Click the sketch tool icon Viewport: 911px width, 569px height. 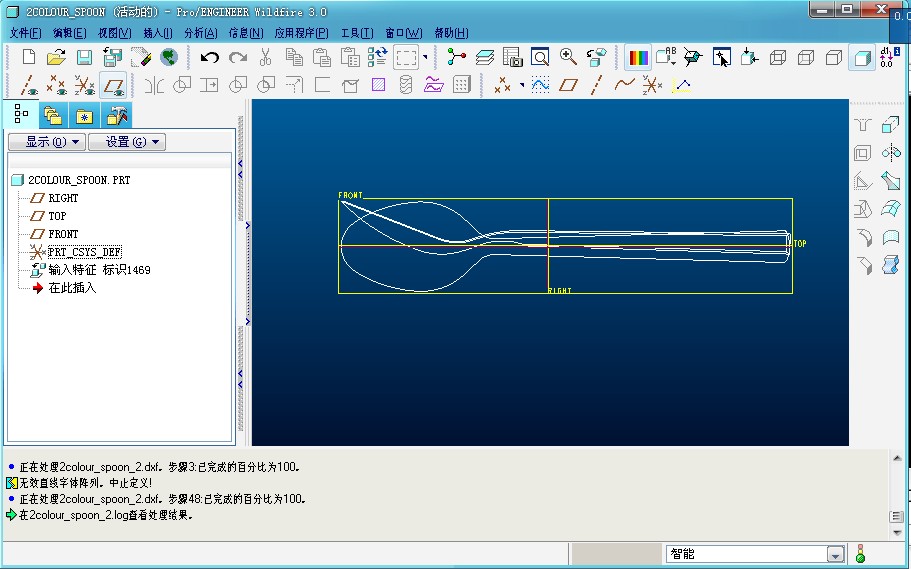click(x=540, y=85)
